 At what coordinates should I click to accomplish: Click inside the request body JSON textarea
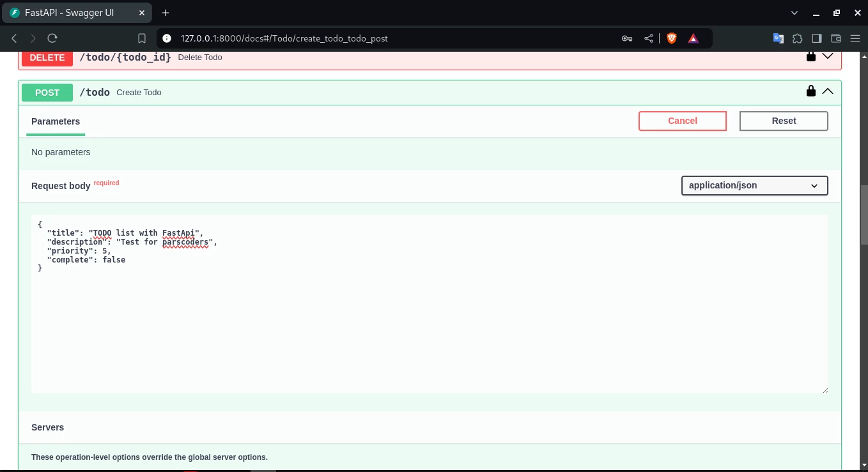tap(429, 319)
